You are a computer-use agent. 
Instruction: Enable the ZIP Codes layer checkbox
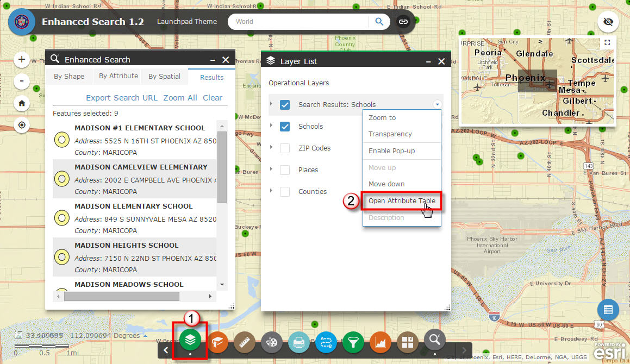pos(284,148)
